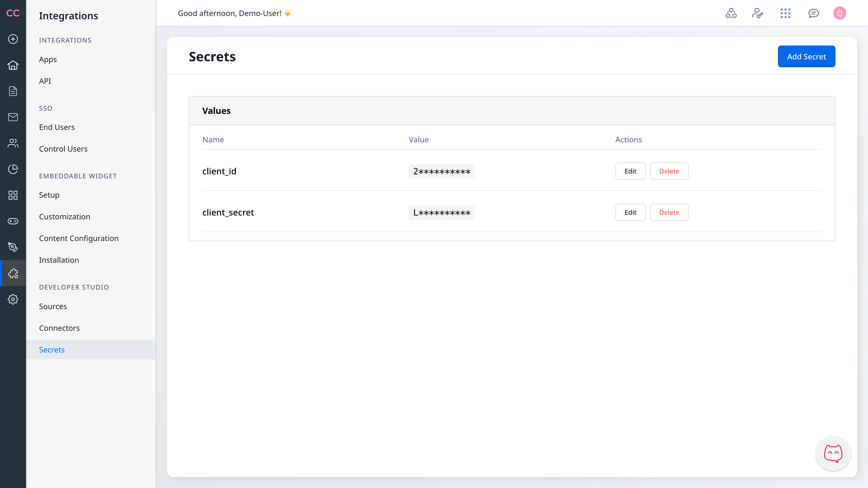
Task: Open the pie chart analytics icon
Action: 13,169
